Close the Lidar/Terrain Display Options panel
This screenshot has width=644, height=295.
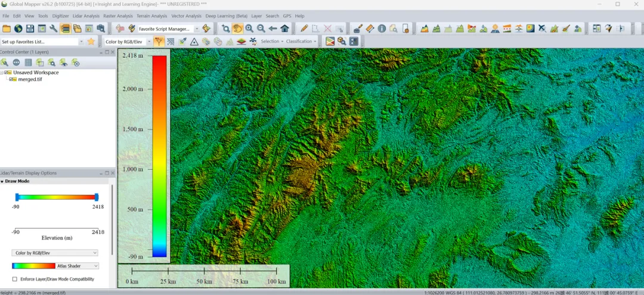(113, 173)
